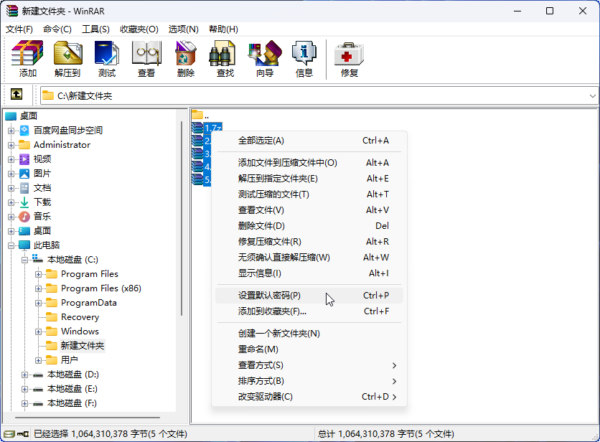The height and width of the screenshot is (442, 600).
Task: Click the C:\新建文件夹 address path field
Action: click(300, 95)
